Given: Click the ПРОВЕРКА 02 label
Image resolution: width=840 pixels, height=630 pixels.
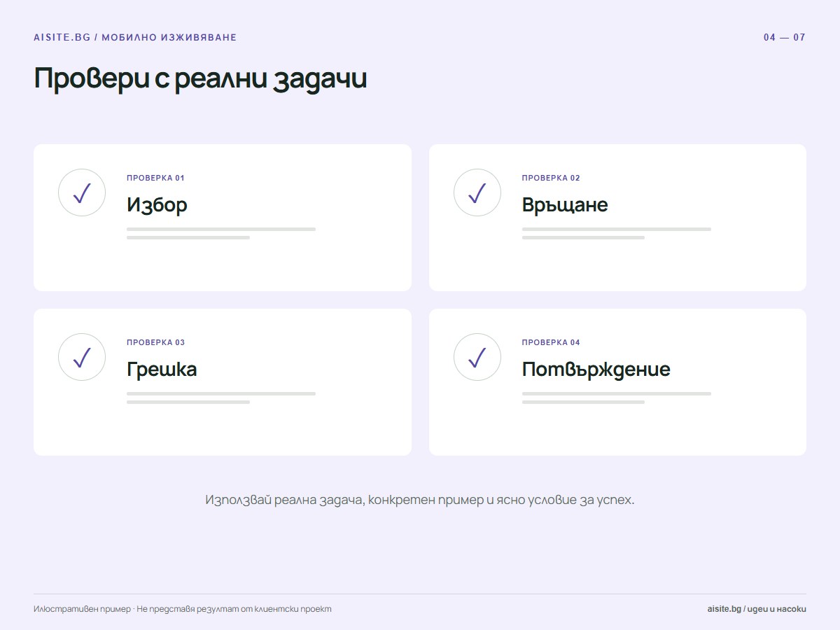Looking at the screenshot, I should point(551,178).
